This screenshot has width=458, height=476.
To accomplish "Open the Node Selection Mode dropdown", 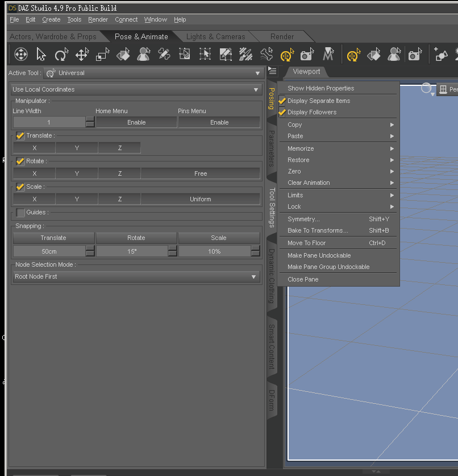I will pos(136,276).
